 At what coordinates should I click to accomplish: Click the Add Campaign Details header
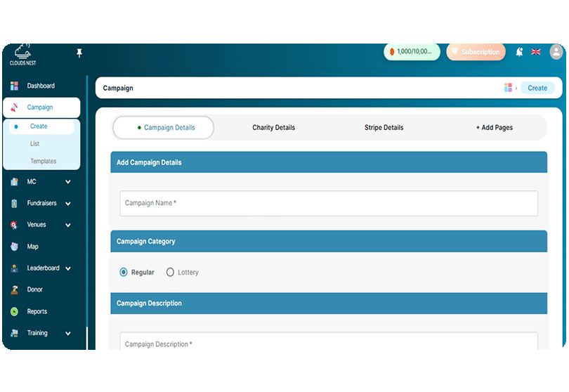(329, 162)
